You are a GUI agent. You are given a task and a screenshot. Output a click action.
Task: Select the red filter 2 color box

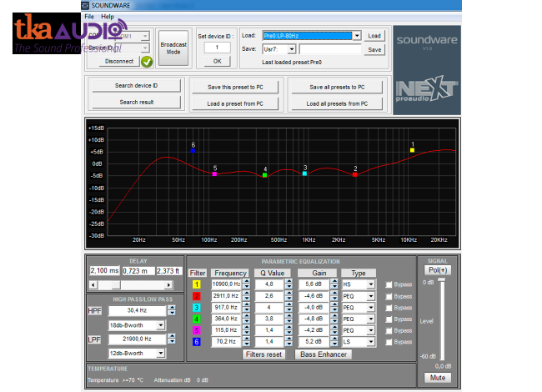pyautogui.click(x=197, y=296)
